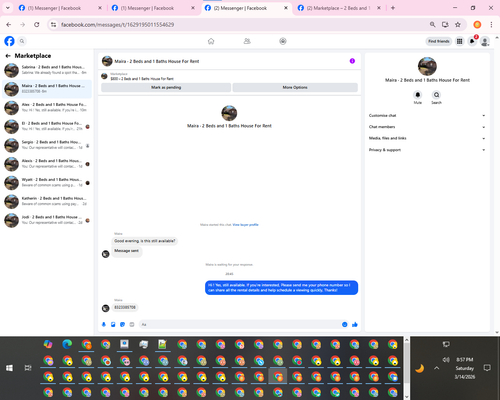
Task: Open Jodi's conversation in the chat list
Action: coord(47,220)
